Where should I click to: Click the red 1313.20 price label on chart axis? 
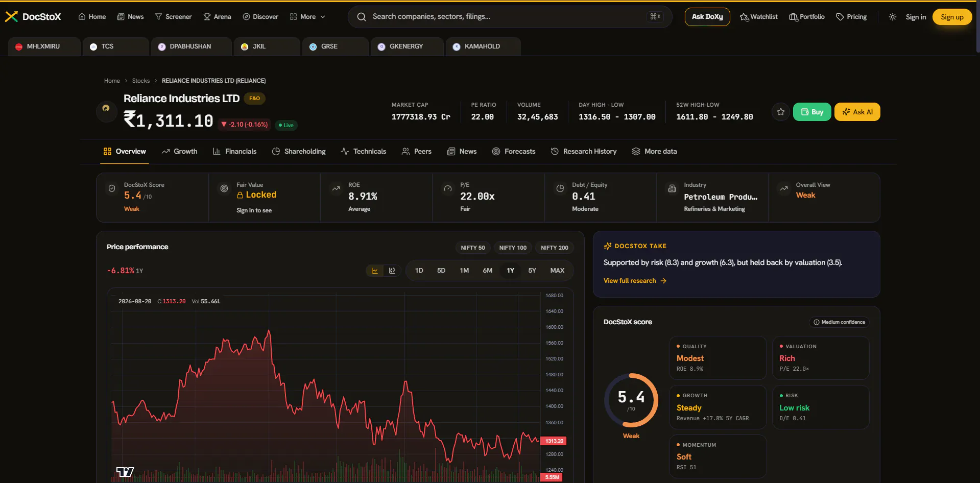[x=554, y=441]
